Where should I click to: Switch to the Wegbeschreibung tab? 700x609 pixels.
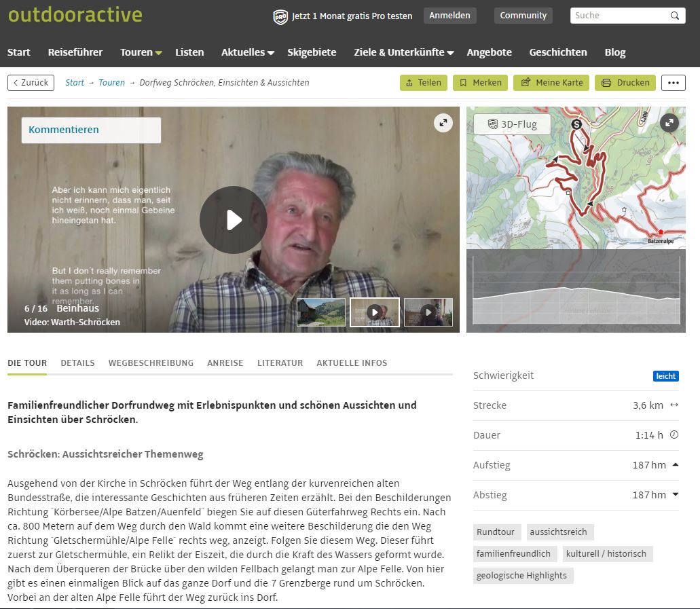pos(151,363)
